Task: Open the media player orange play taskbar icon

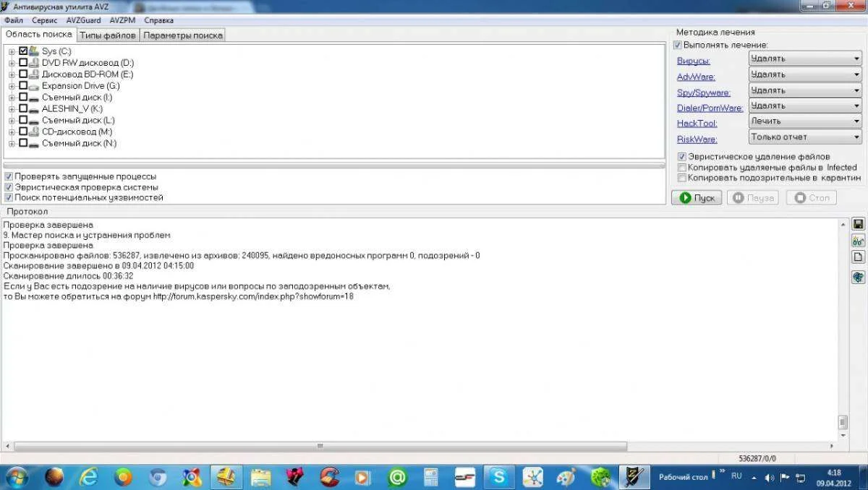Action: [362, 477]
